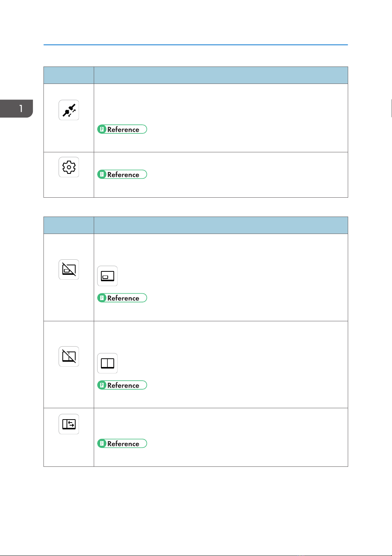Open the Reference badge in the plug icon row
The image size is (392, 556).
[x=122, y=129]
